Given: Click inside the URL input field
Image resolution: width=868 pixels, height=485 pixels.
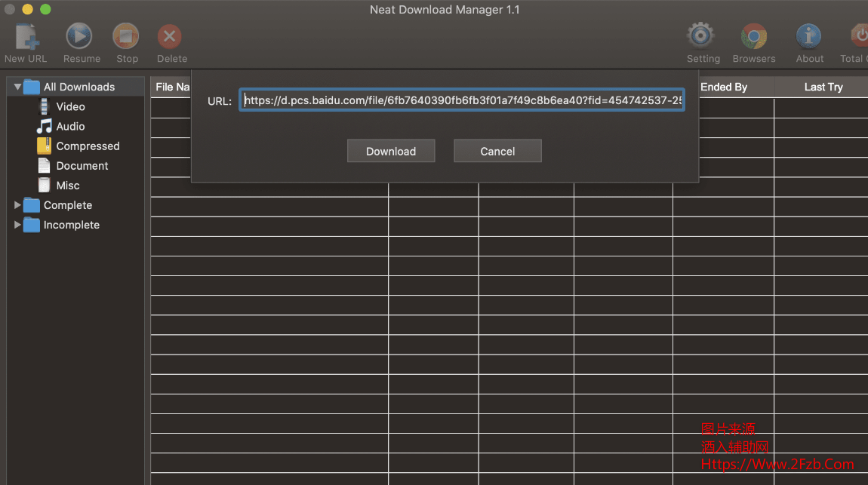Looking at the screenshot, I should (462, 100).
